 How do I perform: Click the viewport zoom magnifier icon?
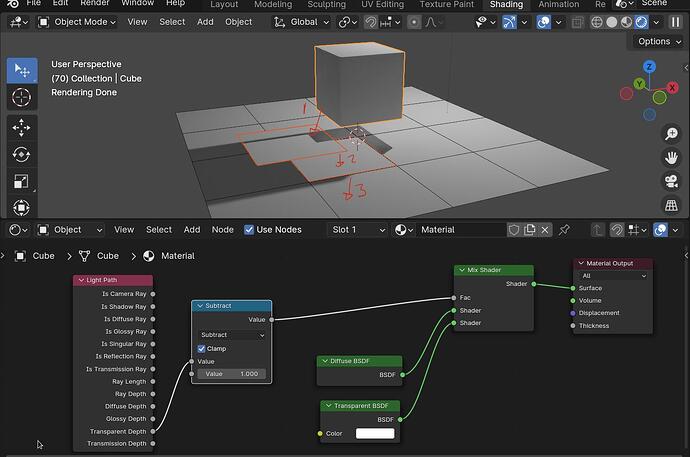coord(671,134)
